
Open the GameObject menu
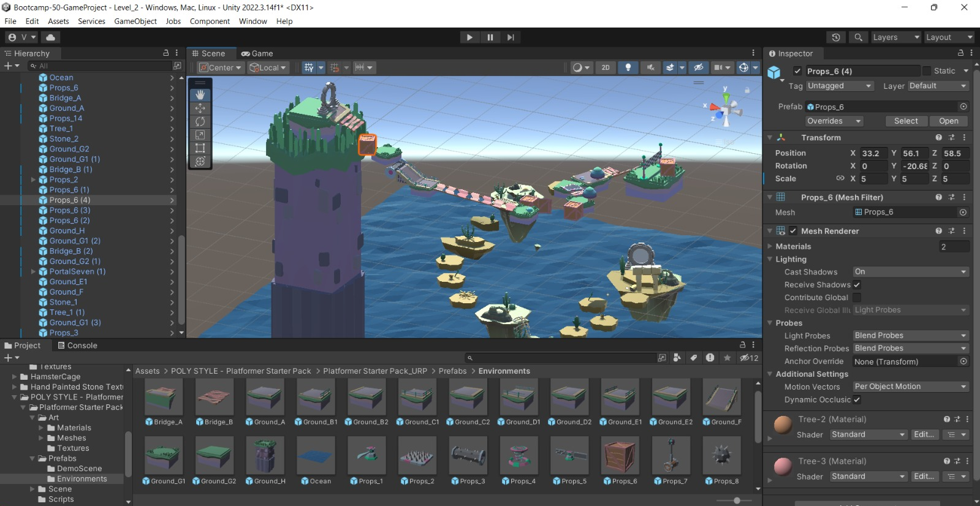coord(135,21)
